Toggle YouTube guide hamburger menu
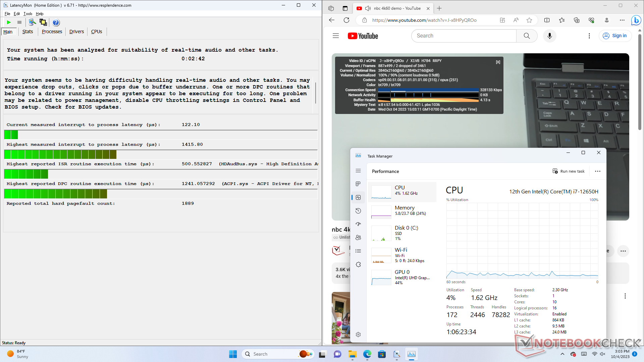644x362 pixels. pos(336,36)
